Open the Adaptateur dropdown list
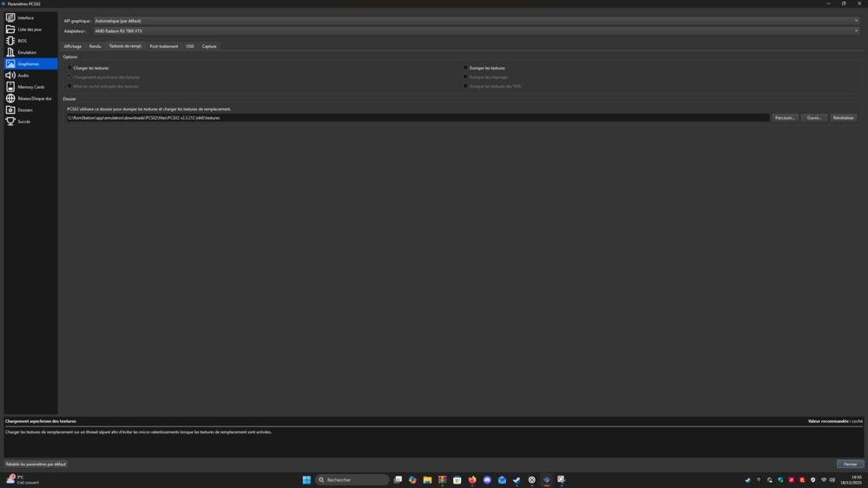 pyautogui.click(x=476, y=31)
